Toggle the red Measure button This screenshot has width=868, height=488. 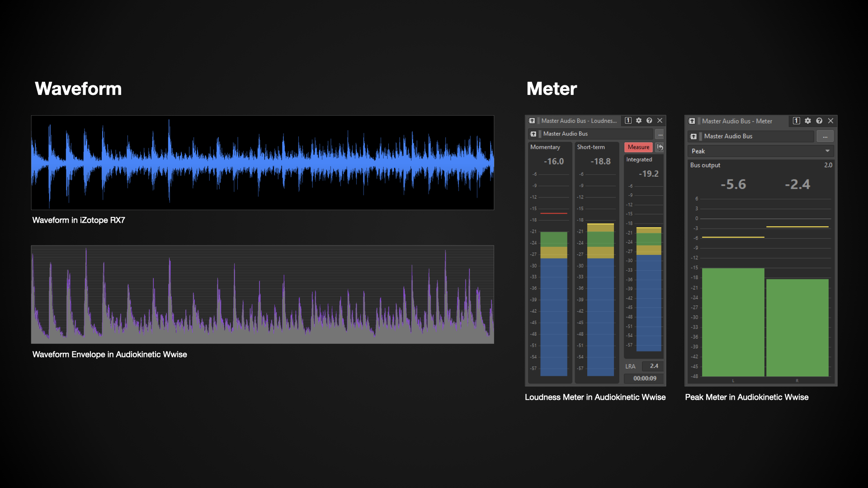pyautogui.click(x=638, y=147)
